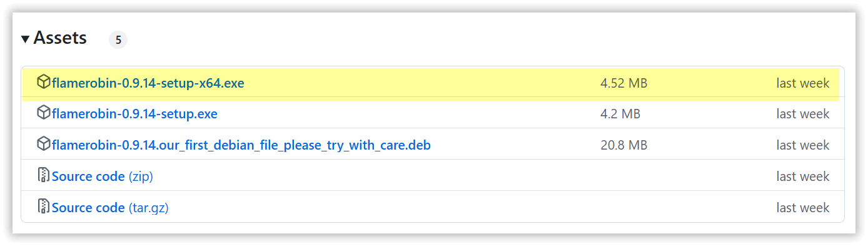Click the 4.2 MB file size

pyautogui.click(x=620, y=115)
